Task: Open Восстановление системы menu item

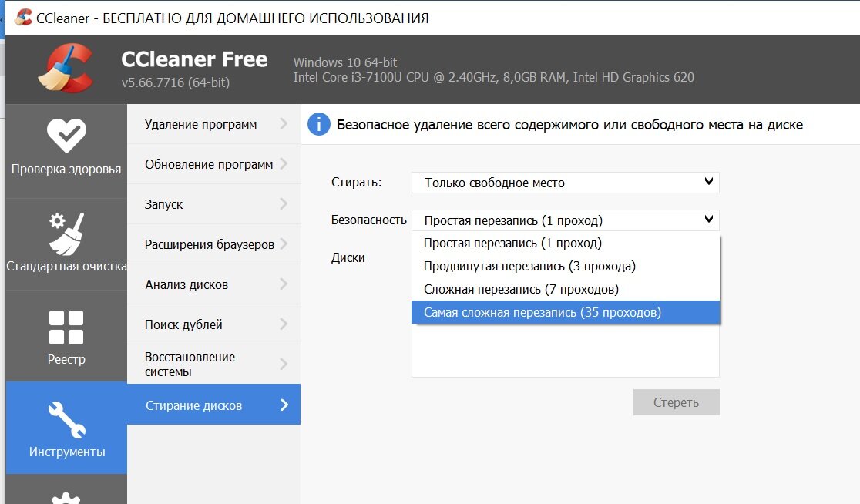Action: [x=213, y=365]
